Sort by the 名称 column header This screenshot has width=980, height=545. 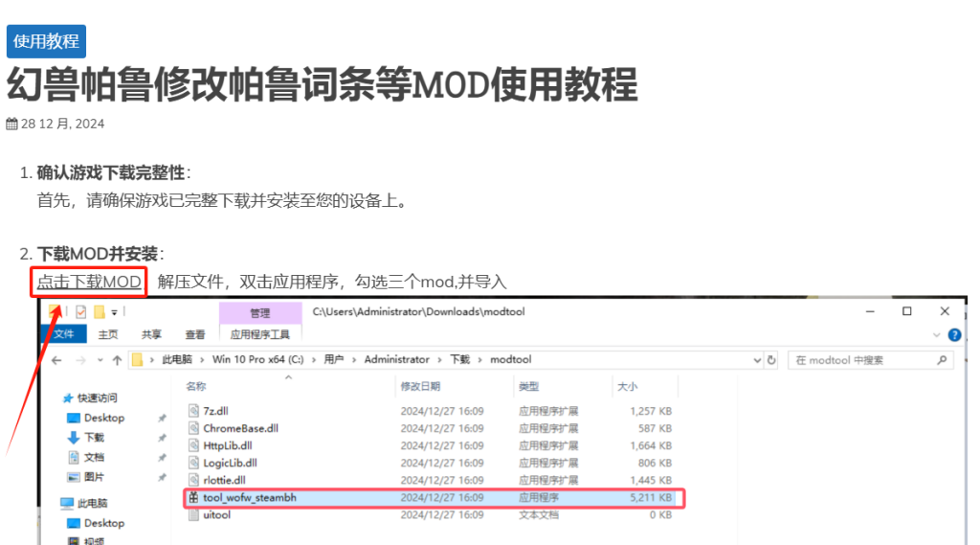coord(195,387)
